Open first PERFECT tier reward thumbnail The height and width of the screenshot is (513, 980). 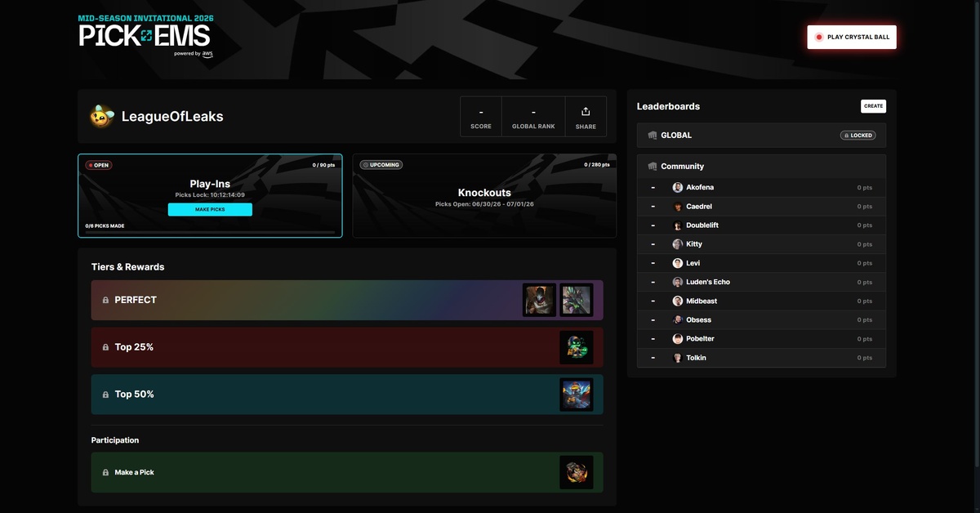(540, 301)
